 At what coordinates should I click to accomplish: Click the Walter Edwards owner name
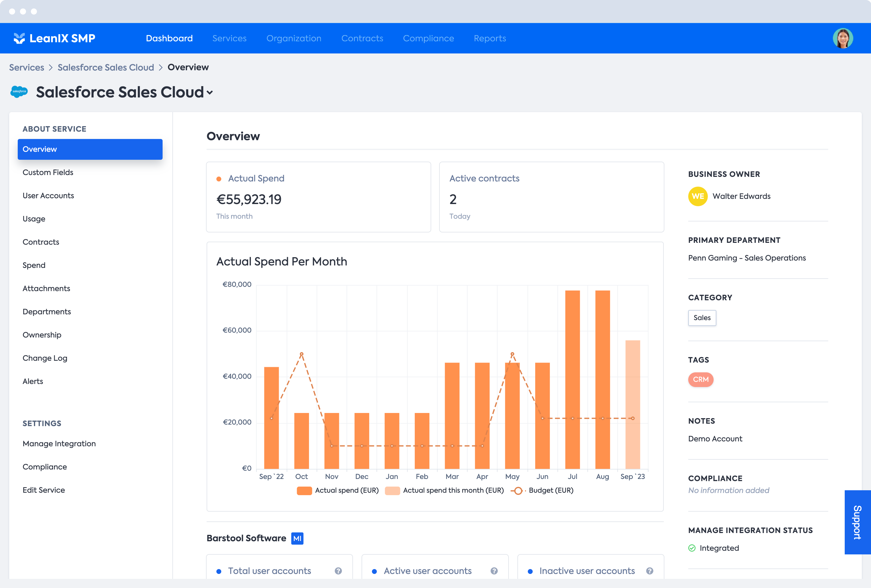[741, 196]
